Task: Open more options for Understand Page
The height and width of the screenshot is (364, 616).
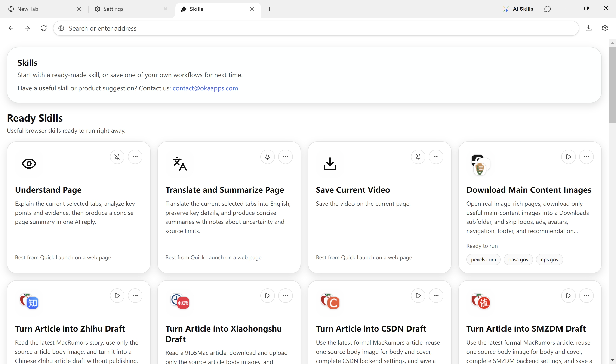Action: (135, 157)
